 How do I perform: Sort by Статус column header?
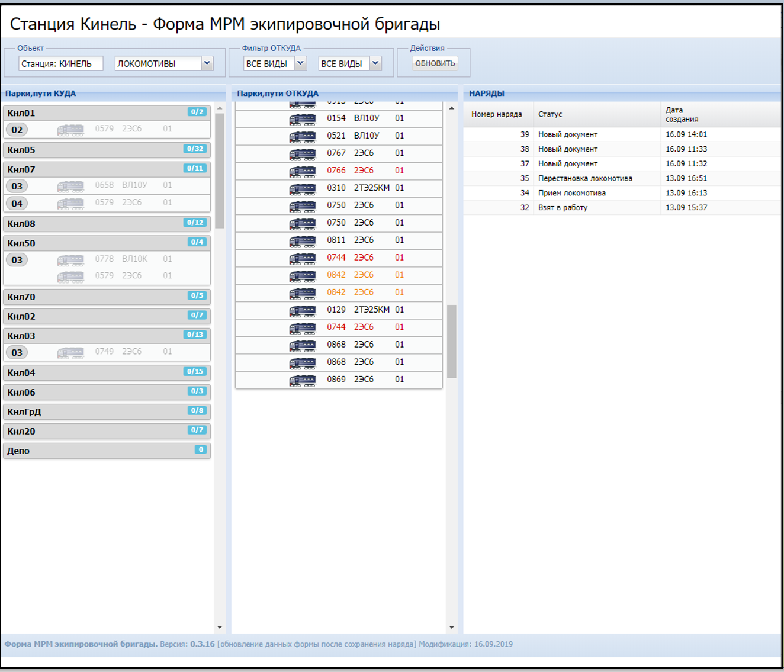596,114
